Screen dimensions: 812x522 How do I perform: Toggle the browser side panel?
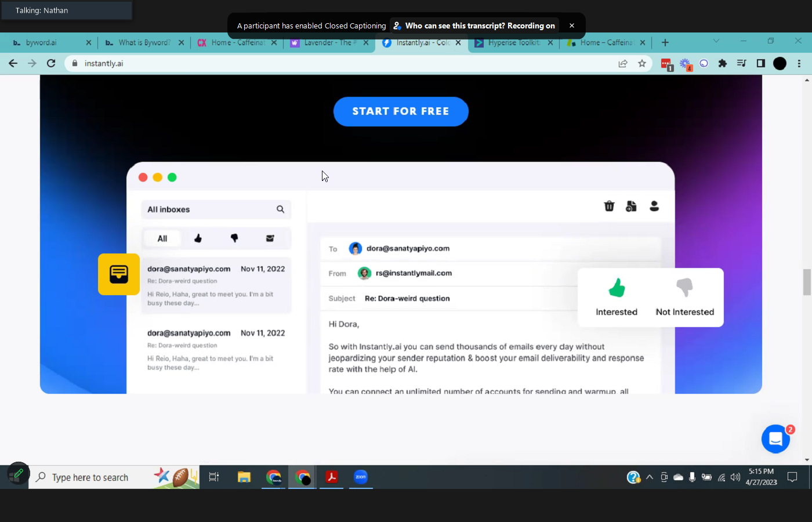760,63
